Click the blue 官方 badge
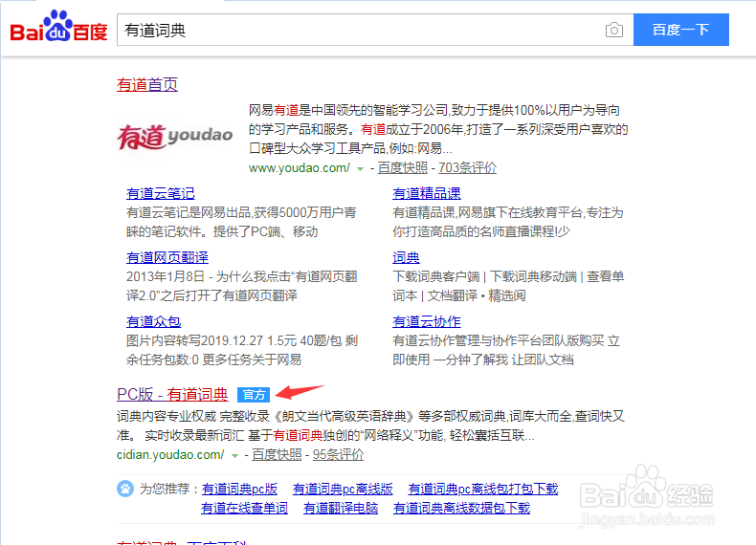The width and height of the screenshot is (756, 545). [x=254, y=395]
